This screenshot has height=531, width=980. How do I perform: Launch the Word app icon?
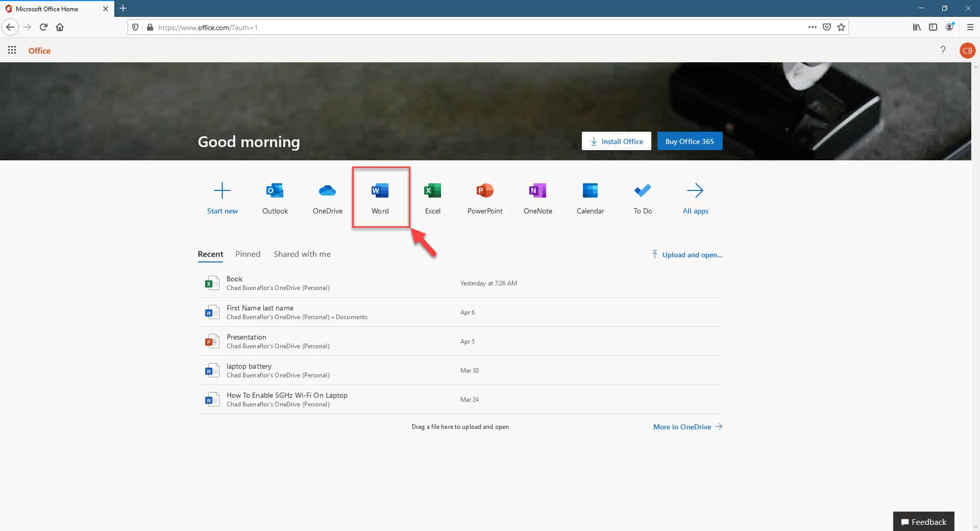click(380, 190)
